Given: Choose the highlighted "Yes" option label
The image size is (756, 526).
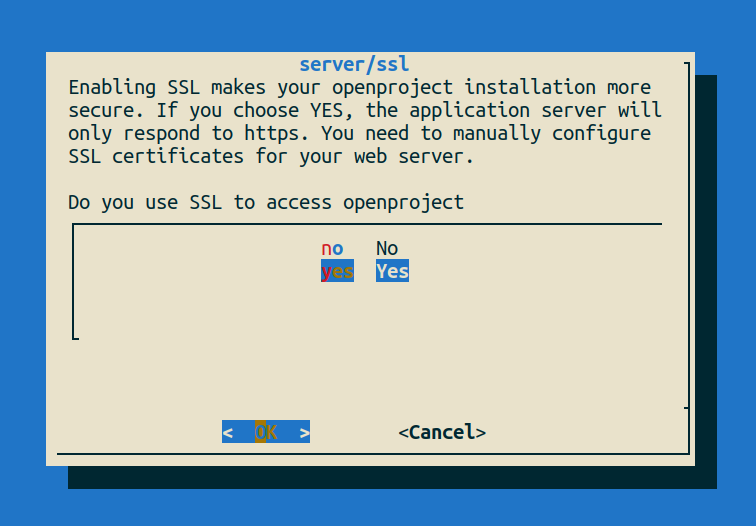Looking at the screenshot, I should [x=392, y=271].
